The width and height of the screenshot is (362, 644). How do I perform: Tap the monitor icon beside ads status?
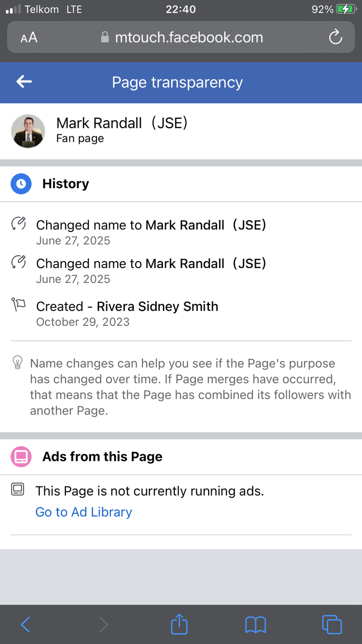point(18,489)
